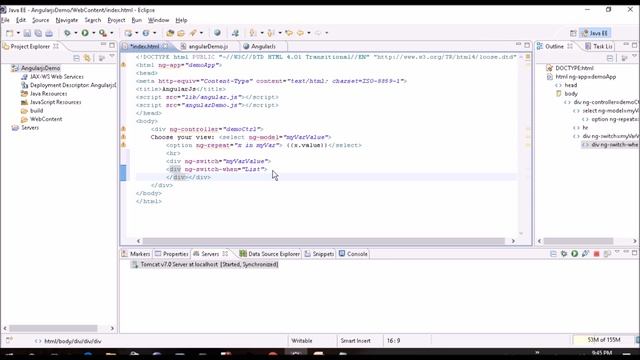Switch to the Markers tab
Image resolution: width=640 pixels, height=360 pixels.
point(136,254)
